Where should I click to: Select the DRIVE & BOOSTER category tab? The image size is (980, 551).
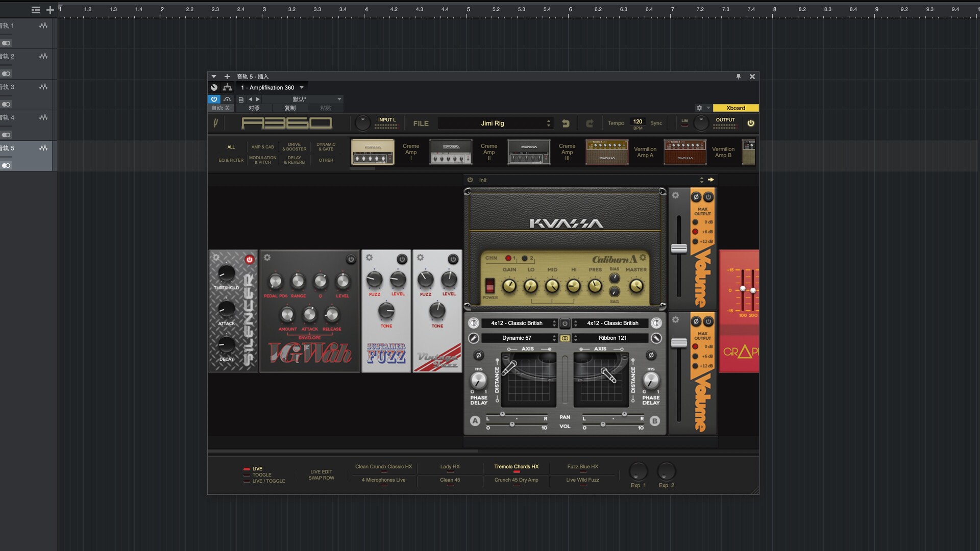pos(295,147)
